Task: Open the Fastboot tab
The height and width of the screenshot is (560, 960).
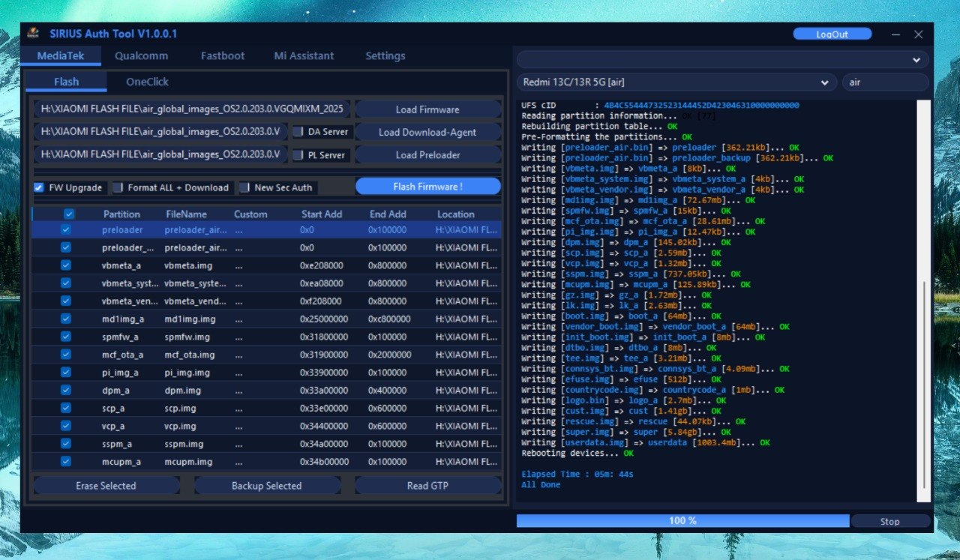Action: click(x=223, y=56)
